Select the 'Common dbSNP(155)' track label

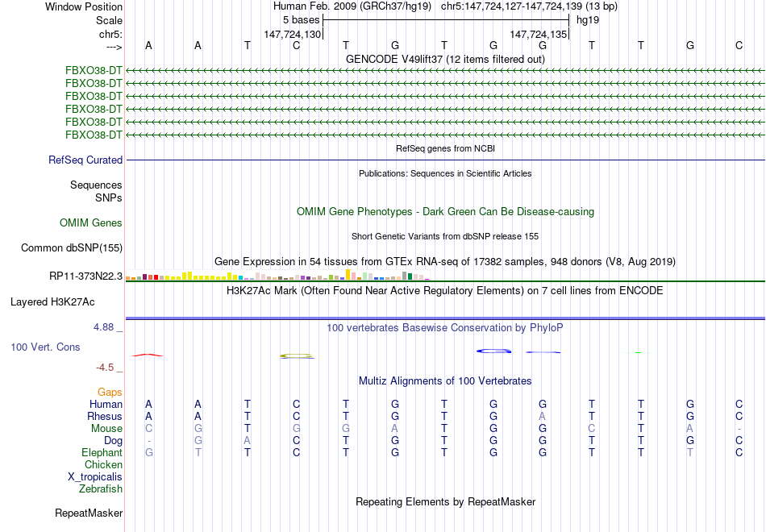click(x=72, y=247)
